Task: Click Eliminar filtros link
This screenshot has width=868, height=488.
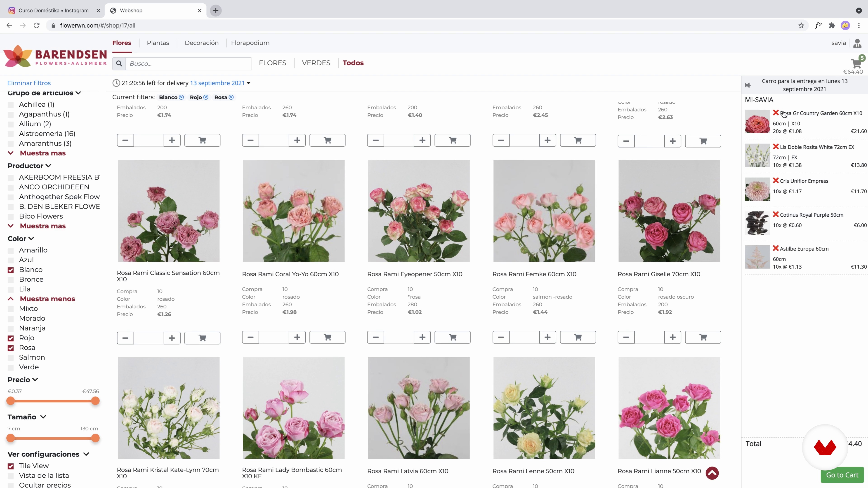Action: point(29,83)
